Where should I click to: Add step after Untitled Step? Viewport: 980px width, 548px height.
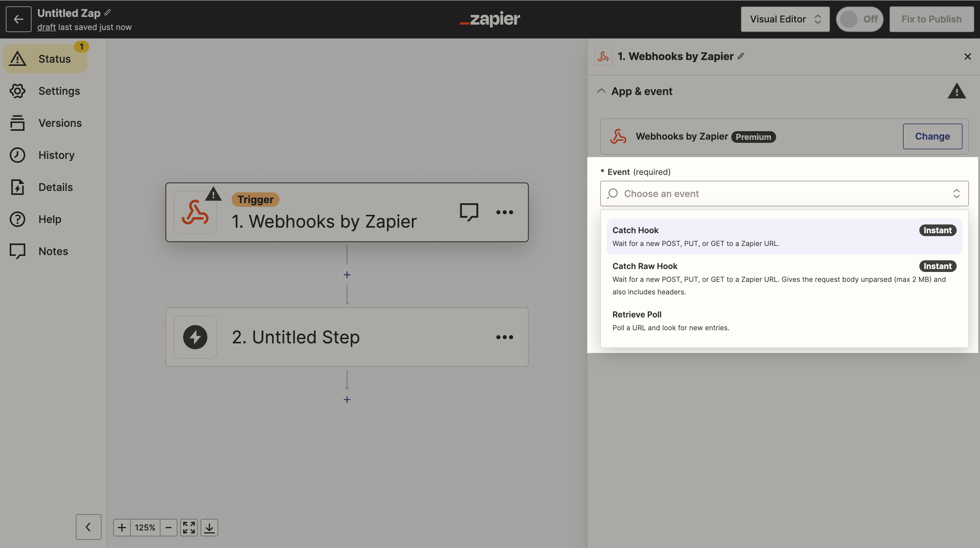346,399
